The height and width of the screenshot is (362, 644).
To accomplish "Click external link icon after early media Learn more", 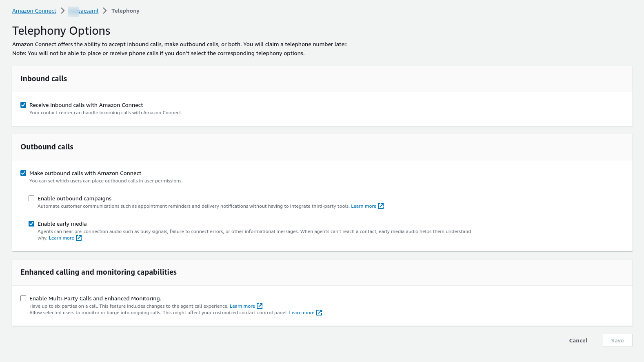I will pos(79,238).
